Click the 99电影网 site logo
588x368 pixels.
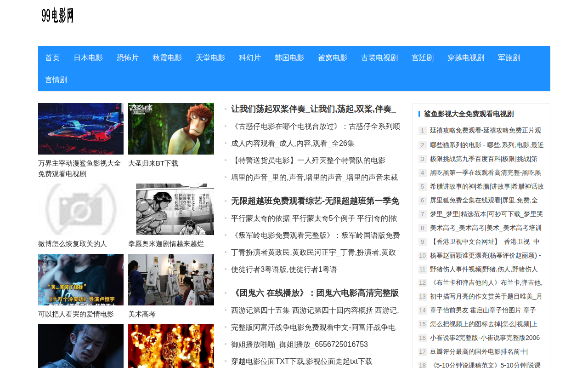58,16
